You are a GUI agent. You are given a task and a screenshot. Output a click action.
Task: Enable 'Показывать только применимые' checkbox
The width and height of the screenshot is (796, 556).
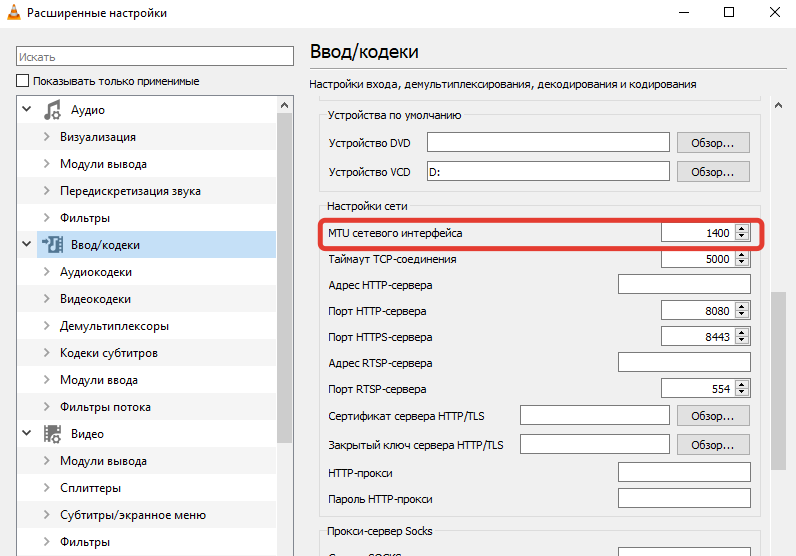pos(23,81)
